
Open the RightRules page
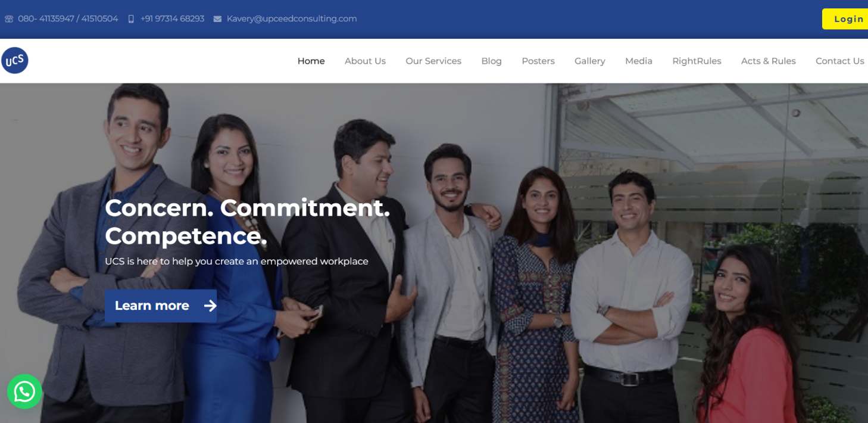click(x=697, y=61)
